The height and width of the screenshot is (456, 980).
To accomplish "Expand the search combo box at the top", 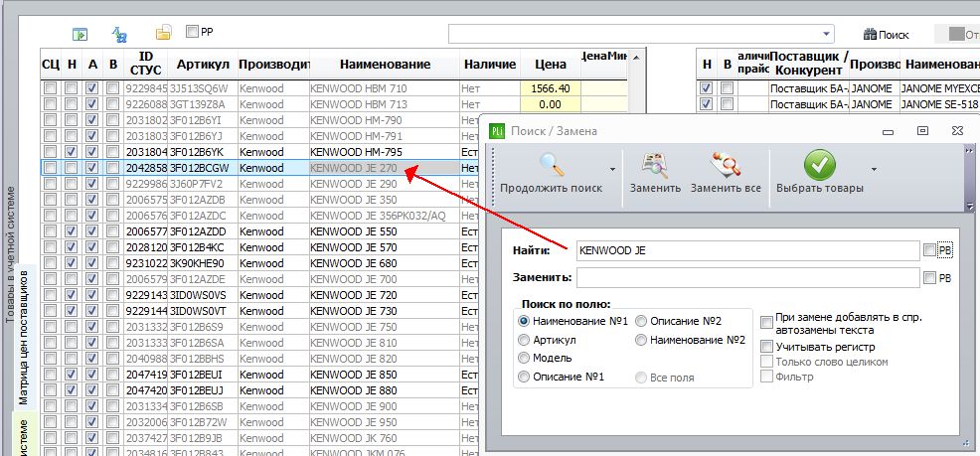I will click(827, 35).
